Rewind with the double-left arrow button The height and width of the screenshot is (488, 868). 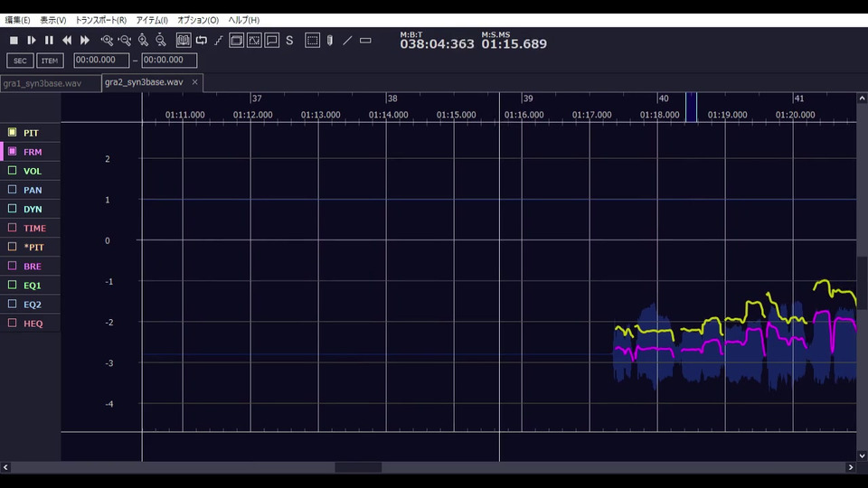pyautogui.click(x=67, y=41)
